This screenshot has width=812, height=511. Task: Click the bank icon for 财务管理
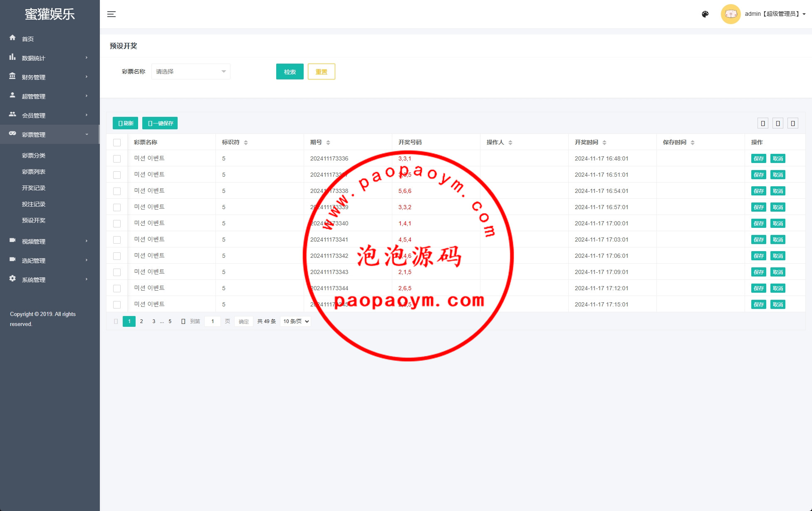coord(12,76)
